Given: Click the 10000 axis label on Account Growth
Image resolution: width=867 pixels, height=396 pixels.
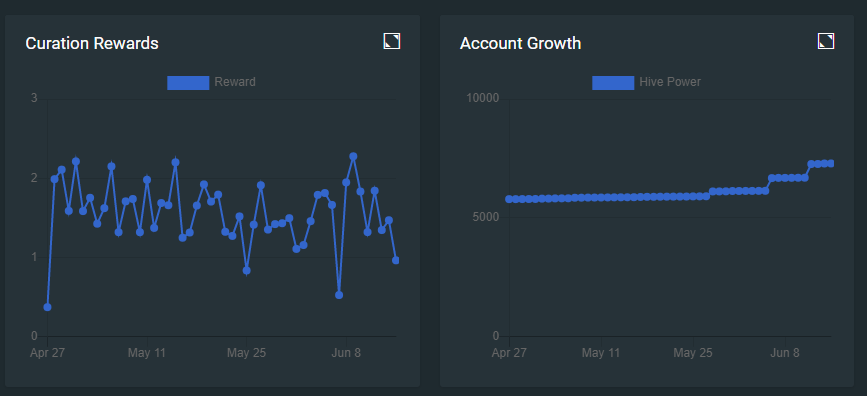Looking at the screenshot, I should click(482, 98).
